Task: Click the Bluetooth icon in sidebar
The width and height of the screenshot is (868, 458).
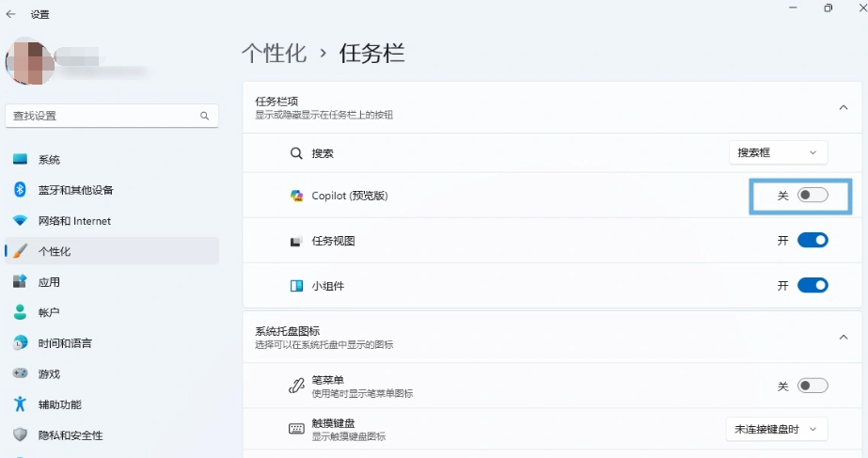Action: tap(20, 190)
